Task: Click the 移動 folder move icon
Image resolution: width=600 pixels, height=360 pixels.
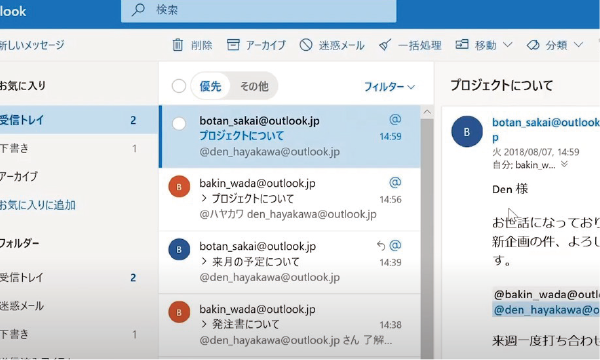Action: pos(461,44)
